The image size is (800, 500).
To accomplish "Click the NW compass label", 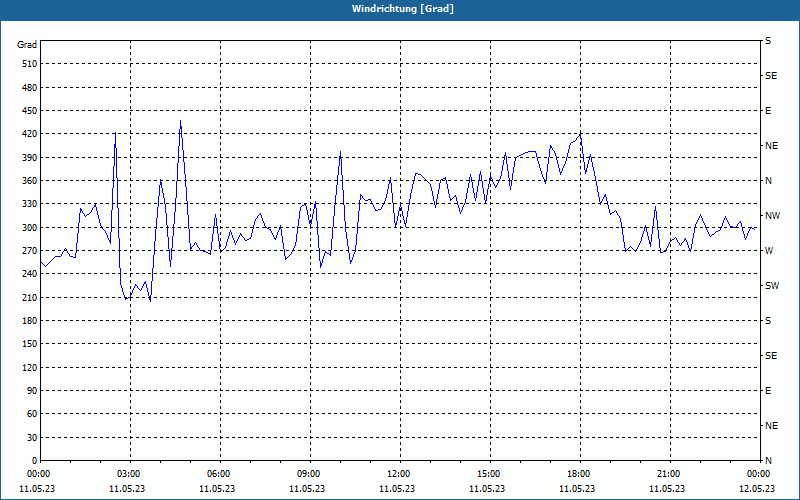I will click(x=772, y=216).
